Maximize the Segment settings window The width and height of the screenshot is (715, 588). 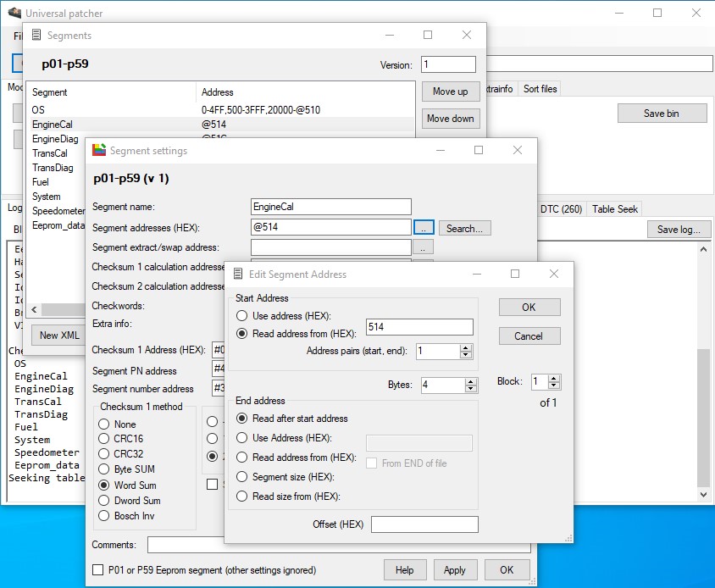pyautogui.click(x=479, y=150)
